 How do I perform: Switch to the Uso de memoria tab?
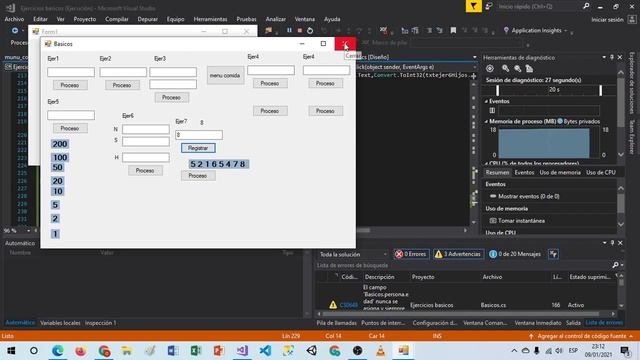coord(560,173)
